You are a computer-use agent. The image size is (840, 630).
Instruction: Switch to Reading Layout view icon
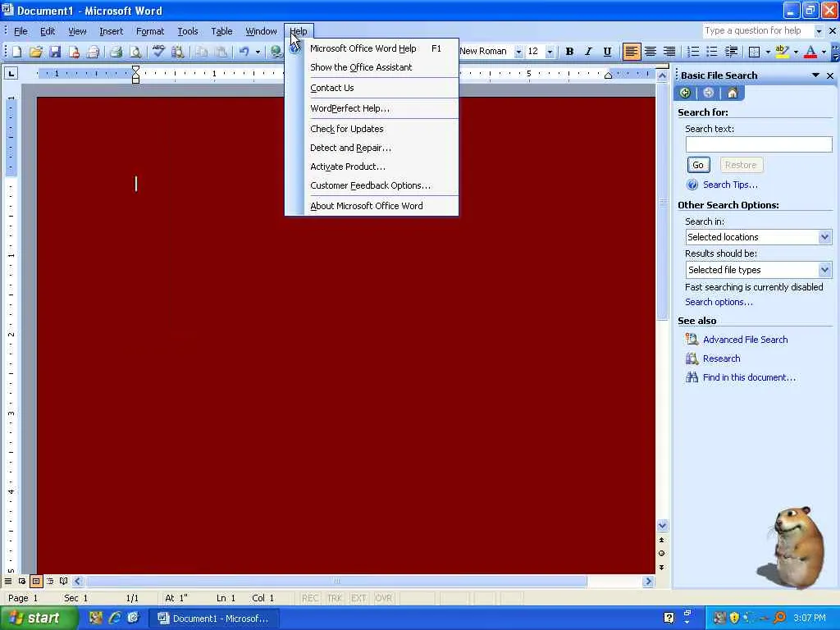64,582
